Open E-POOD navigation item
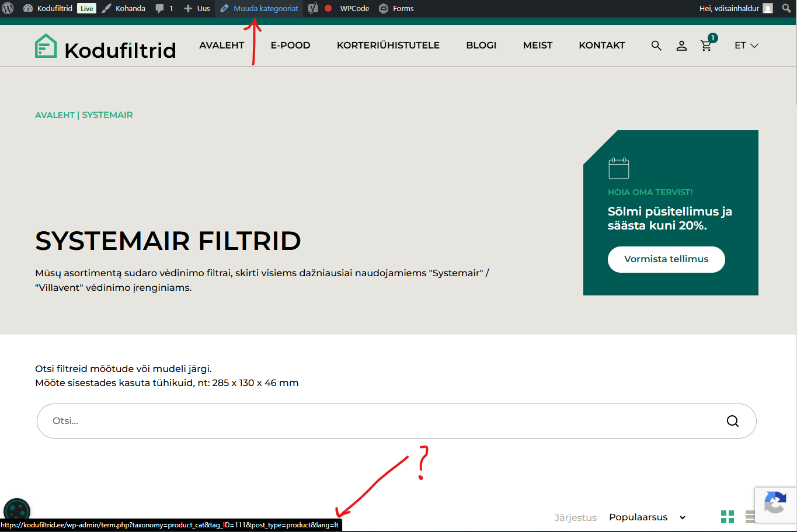Screen dimensions: 797x532 291,46
